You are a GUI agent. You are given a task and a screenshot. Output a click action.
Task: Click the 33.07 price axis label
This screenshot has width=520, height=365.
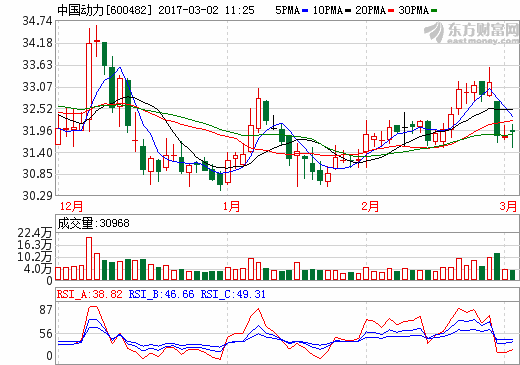38,87
